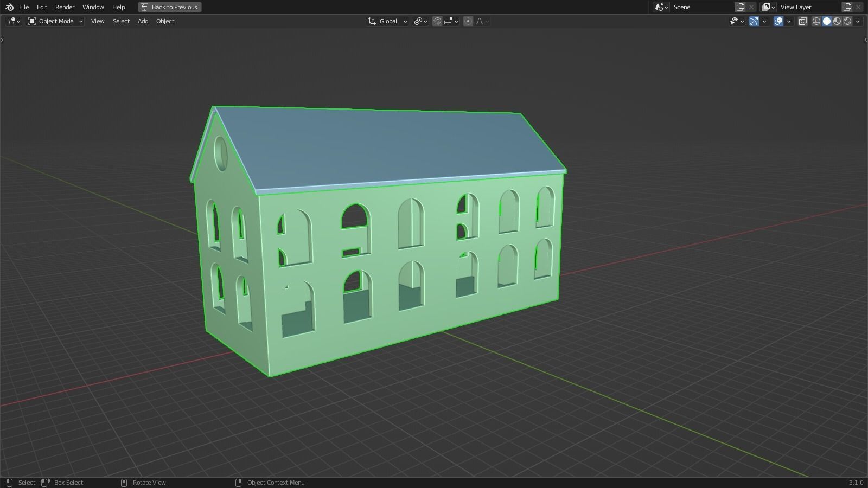Image resolution: width=868 pixels, height=488 pixels.
Task: Toggle snapping magnet icon
Action: coord(437,21)
